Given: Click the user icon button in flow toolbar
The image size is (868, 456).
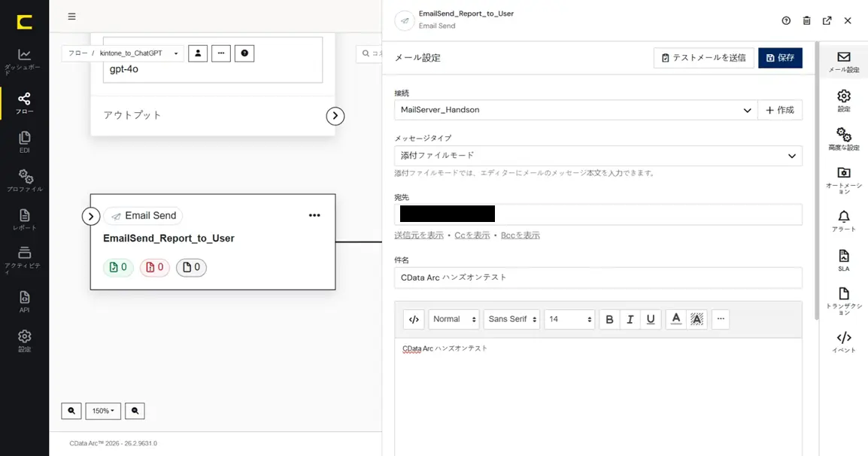Looking at the screenshot, I should [198, 53].
